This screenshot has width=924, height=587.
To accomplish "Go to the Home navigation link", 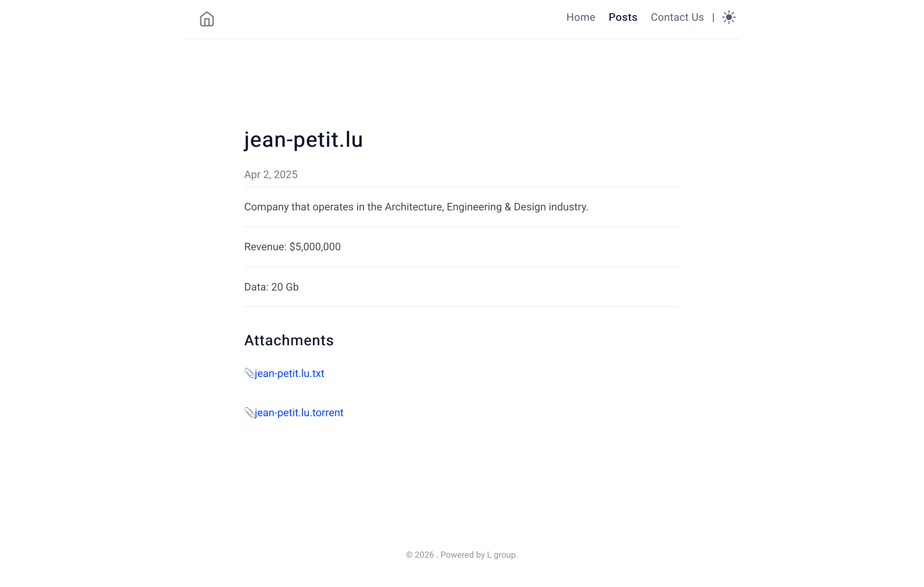I will [580, 17].
